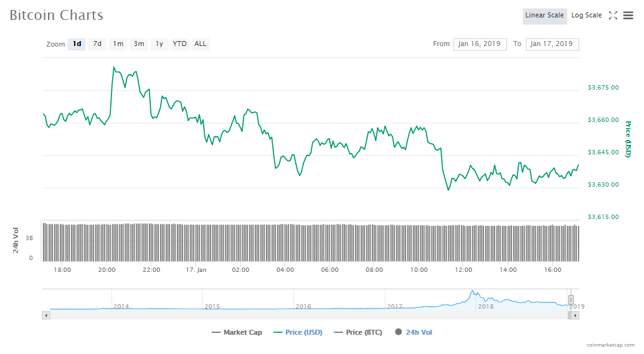Zoom chart to 3m range

pyautogui.click(x=138, y=44)
